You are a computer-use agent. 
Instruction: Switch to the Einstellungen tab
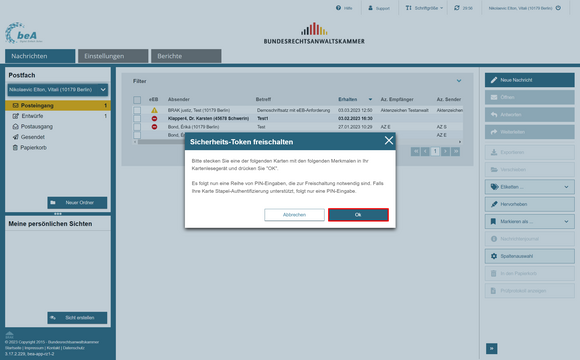click(x=113, y=56)
